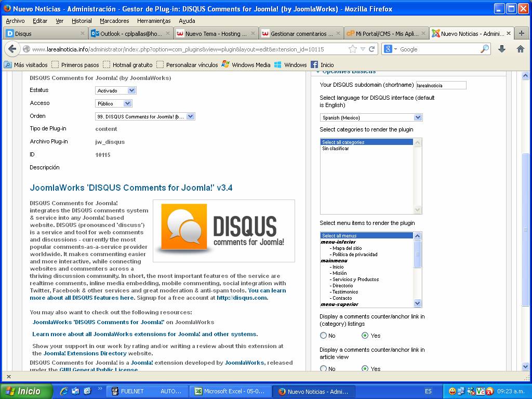Viewport: 532px width, 399px height.
Task: Close the Disqus tab
Action: 83,33
